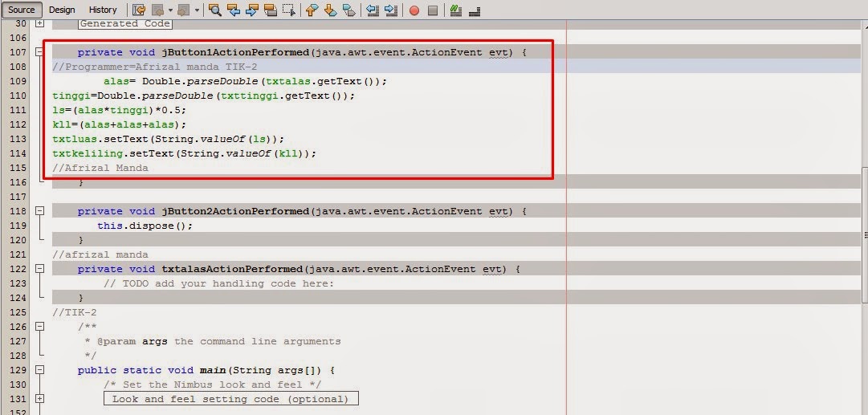Open the Forward navigation dropdown arrow
This screenshot has width=868, height=415.
tap(197, 10)
